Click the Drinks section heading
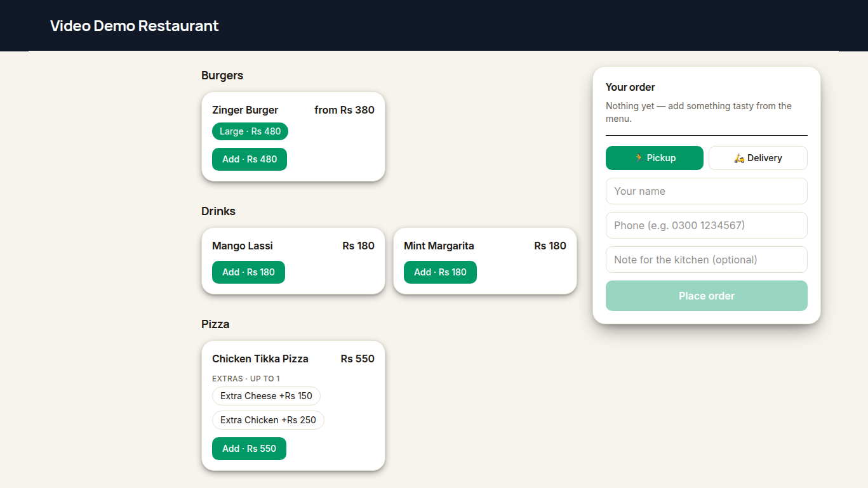The image size is (868, 488). click(x=218, y=211)
